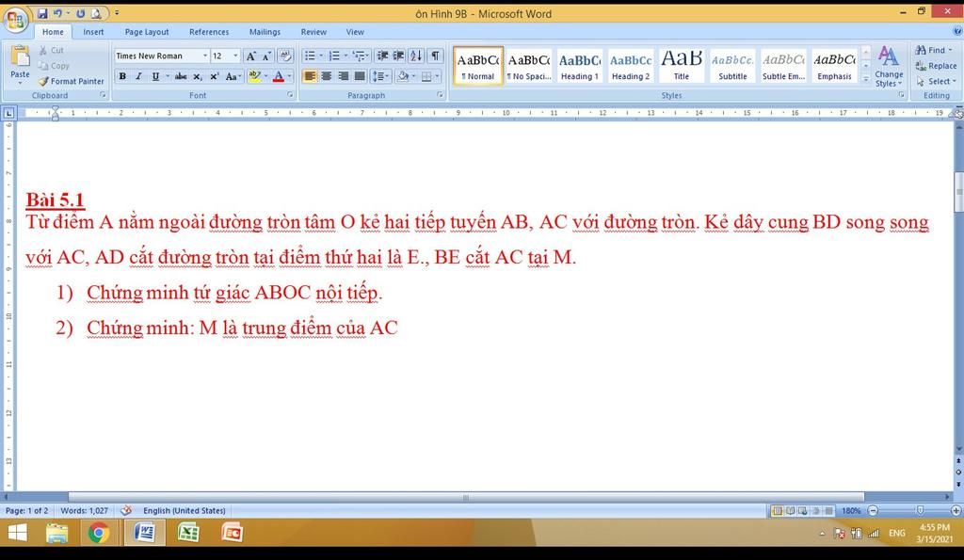
Task: Click the Paste icon
Action: [20, 56]
